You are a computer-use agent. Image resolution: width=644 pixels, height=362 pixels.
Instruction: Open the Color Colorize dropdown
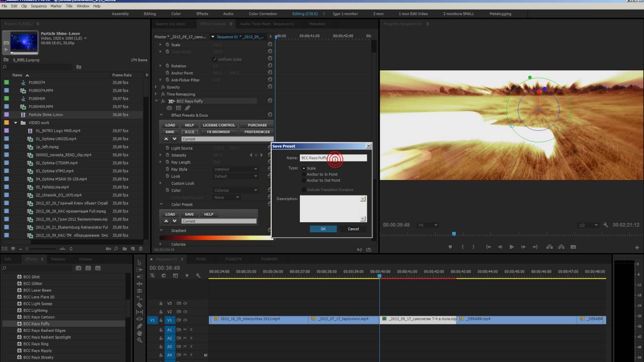coord(236,191)
